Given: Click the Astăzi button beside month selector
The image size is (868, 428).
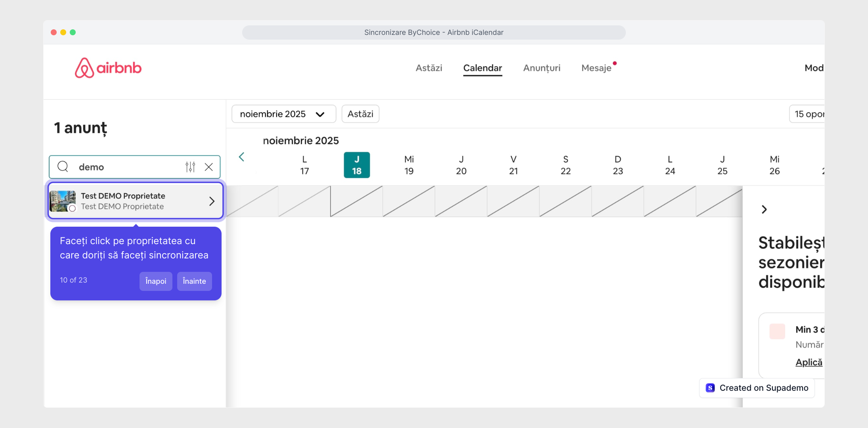Looking at the screenshot, I should [x=360, y=114].
